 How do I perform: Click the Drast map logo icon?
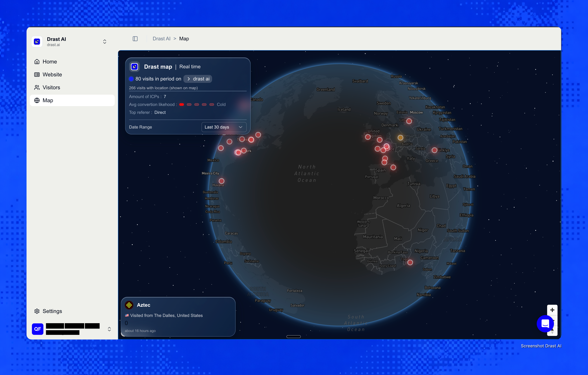(x=135, y=67)
